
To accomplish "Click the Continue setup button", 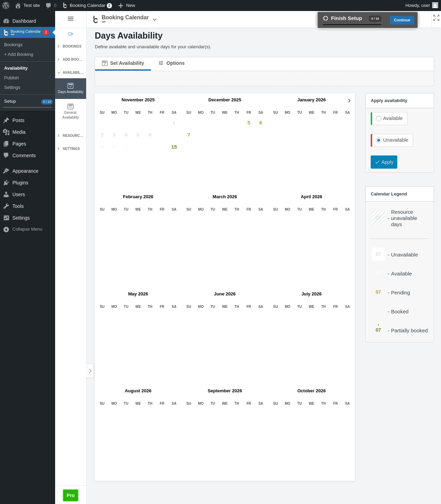I will pos(402,20).
